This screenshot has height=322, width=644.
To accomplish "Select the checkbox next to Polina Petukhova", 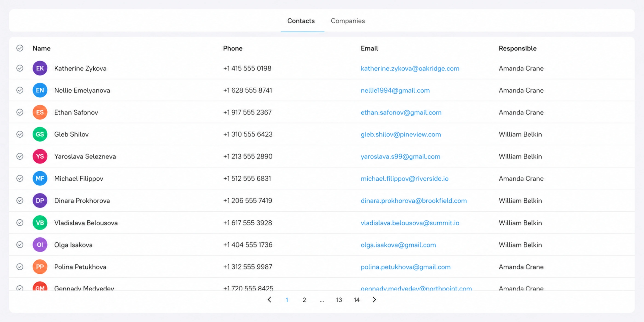I will [x=20, y=267].
